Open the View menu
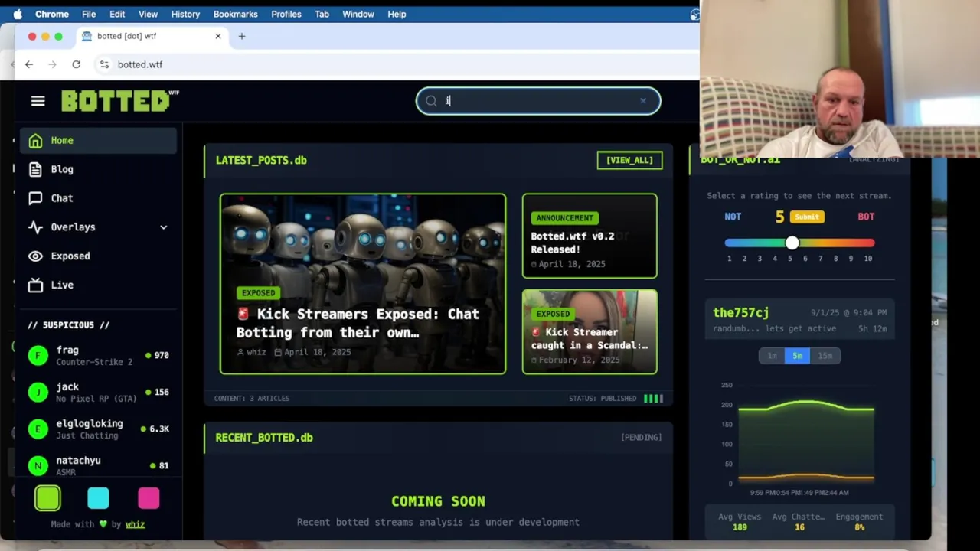 click(x=148, y=14)
